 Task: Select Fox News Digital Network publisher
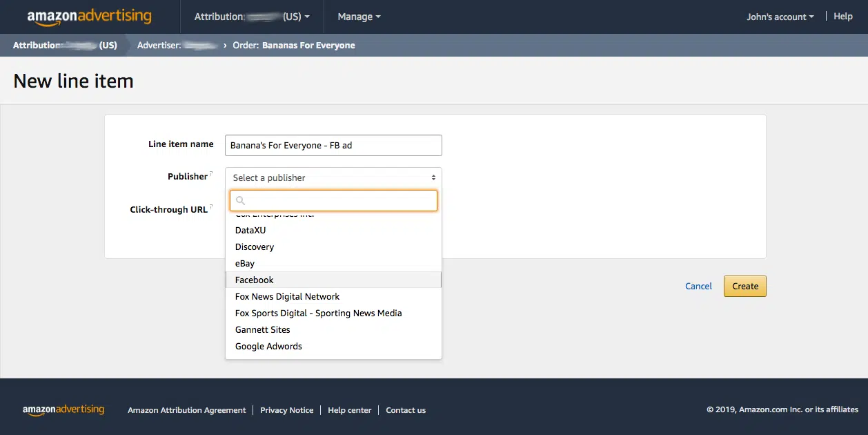point(333,296)
